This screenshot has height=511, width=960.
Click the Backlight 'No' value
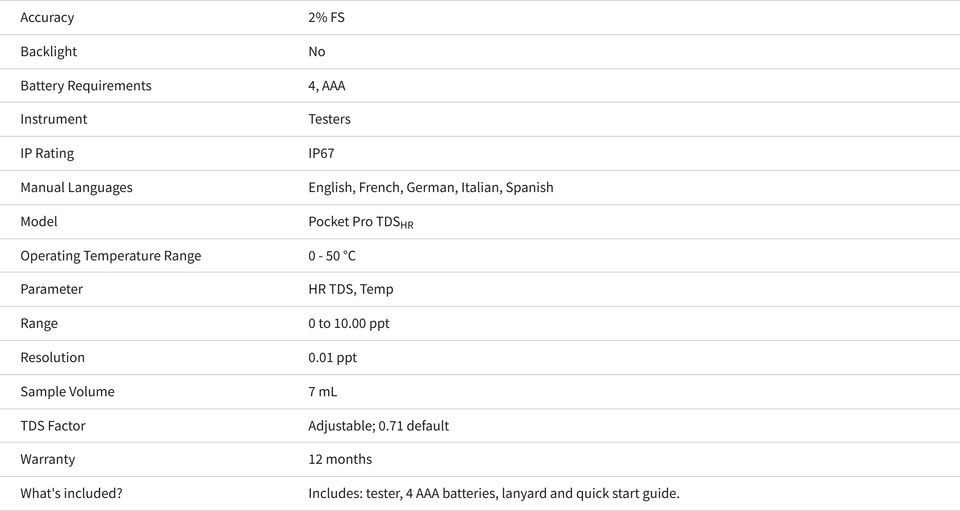[x=317, y=51]
